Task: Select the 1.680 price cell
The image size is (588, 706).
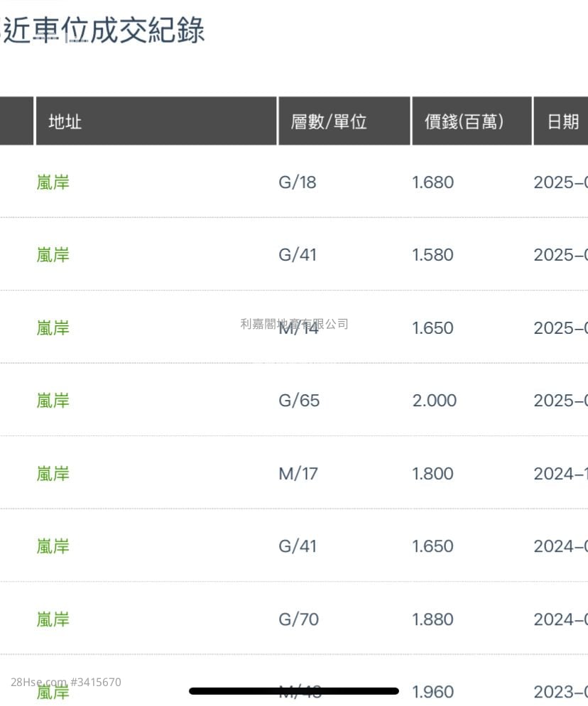Action: [432, 183]
